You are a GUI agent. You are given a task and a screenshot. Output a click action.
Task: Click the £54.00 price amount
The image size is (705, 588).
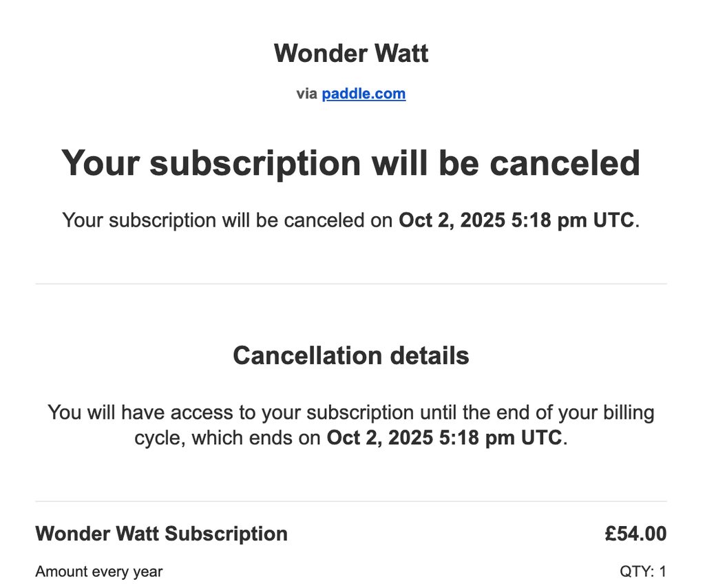coord(635,534)
